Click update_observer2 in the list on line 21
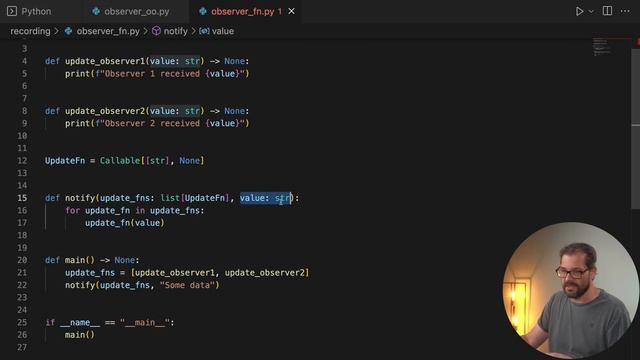The width and height of the screenshot is (640, 360). (x=265, y=273)
